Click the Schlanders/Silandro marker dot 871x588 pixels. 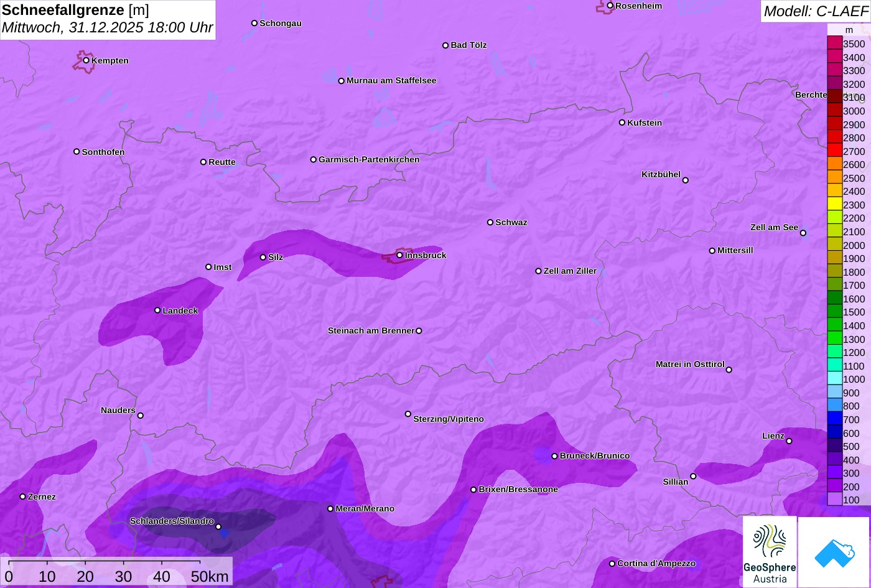(218, 527)
